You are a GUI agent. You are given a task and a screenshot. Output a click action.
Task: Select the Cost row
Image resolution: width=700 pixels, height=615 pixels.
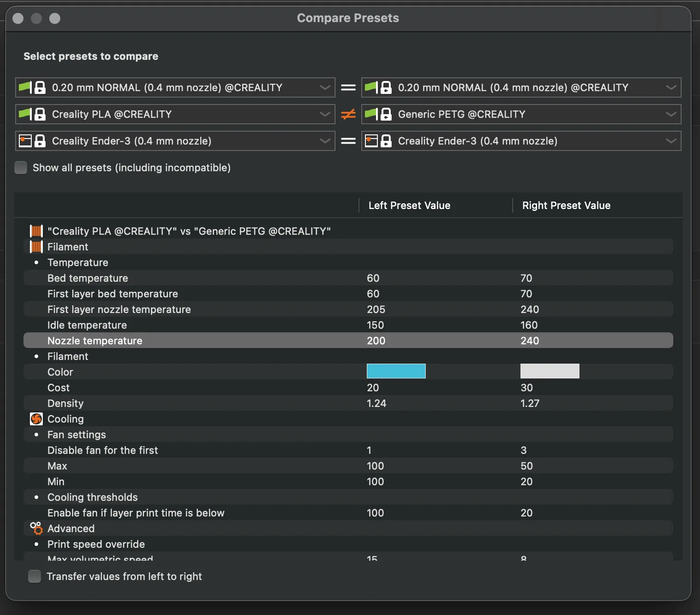(348, 388)
